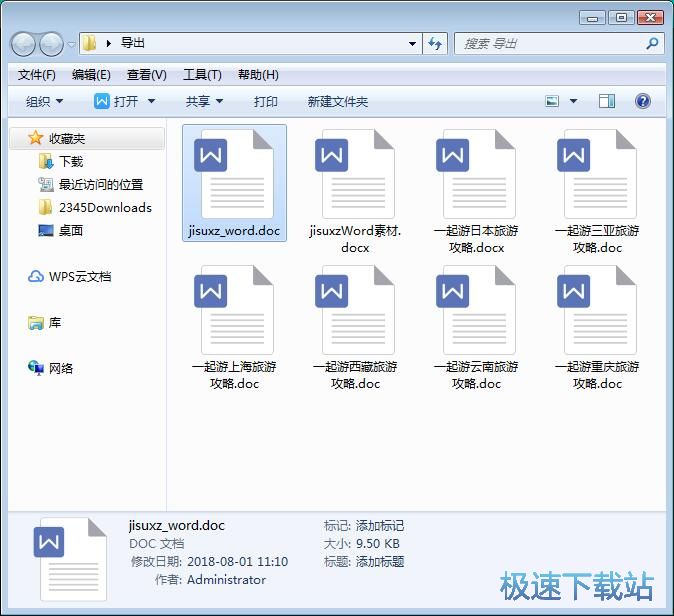Screen dimensions: 674x616
Task: Click the size value 9.50 KB
Action: 378,544
